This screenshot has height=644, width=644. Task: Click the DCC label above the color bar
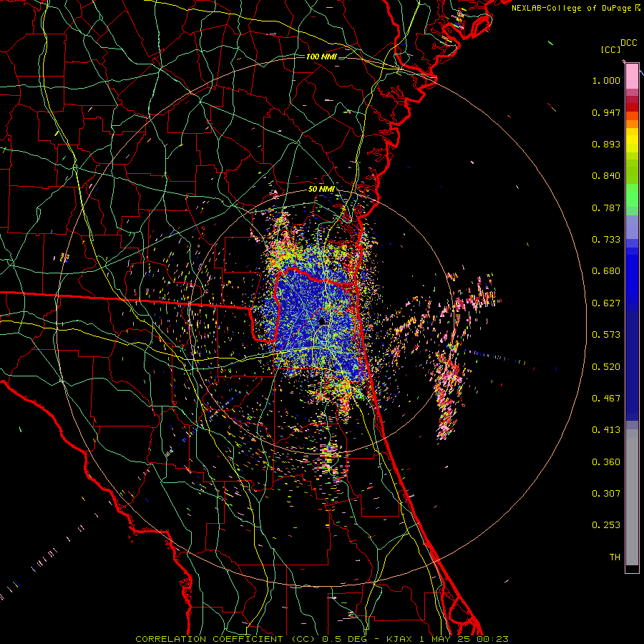click(629, 43)
